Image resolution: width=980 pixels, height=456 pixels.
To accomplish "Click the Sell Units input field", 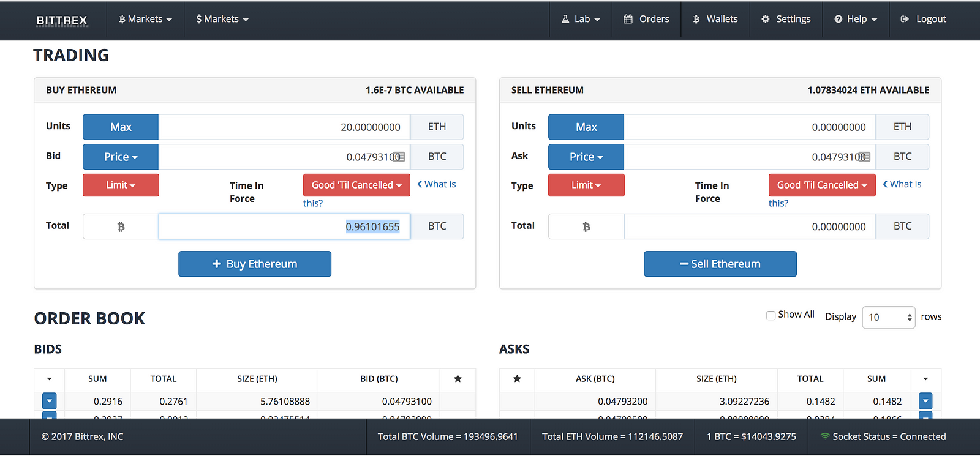I will [x=750, y=127].
